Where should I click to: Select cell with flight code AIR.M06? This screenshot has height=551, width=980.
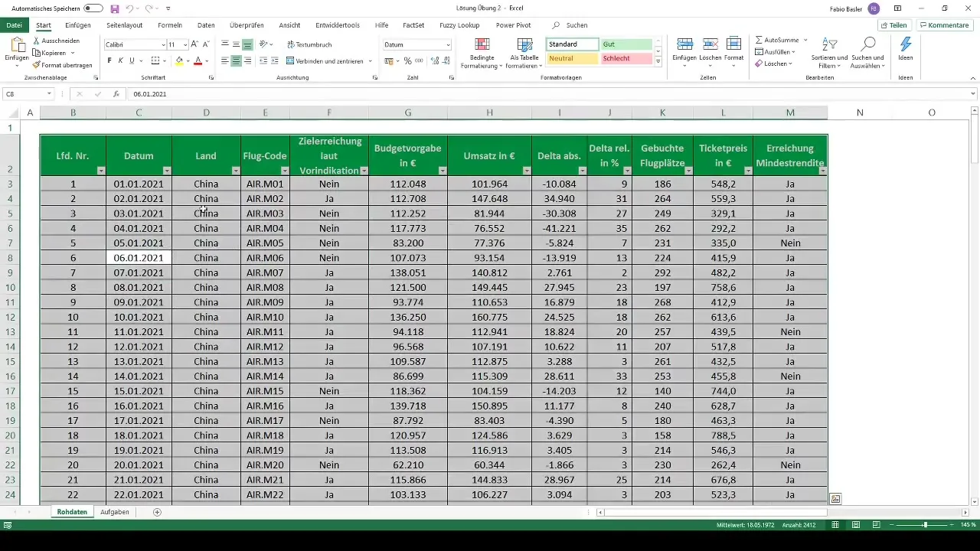pos(265,258)
